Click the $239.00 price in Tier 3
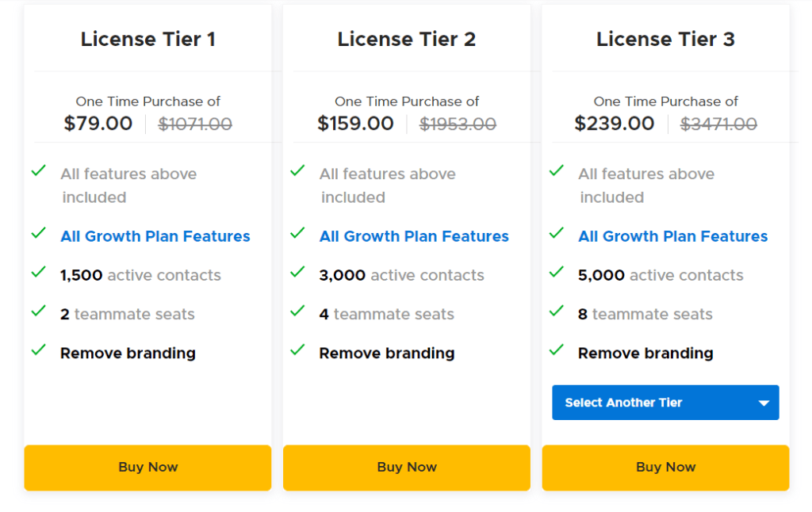The height and width of the screenshot is (512, 812). (615, 124)
